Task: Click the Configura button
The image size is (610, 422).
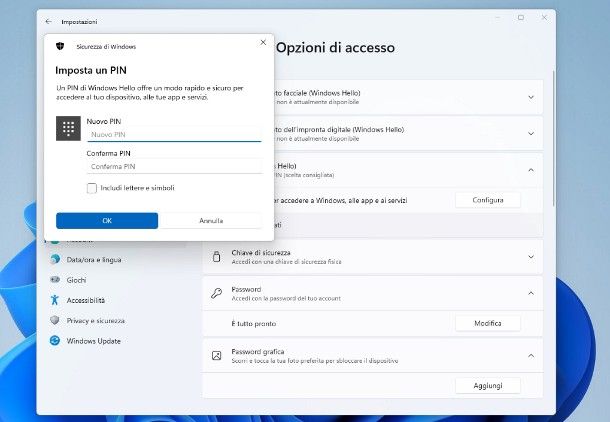Action: pos(488,200)
